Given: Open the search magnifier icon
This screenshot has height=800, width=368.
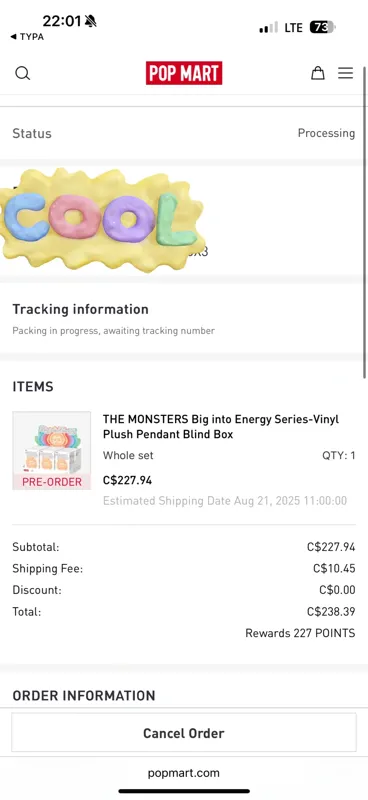Looking at the screenshot, I should [22, 73].
